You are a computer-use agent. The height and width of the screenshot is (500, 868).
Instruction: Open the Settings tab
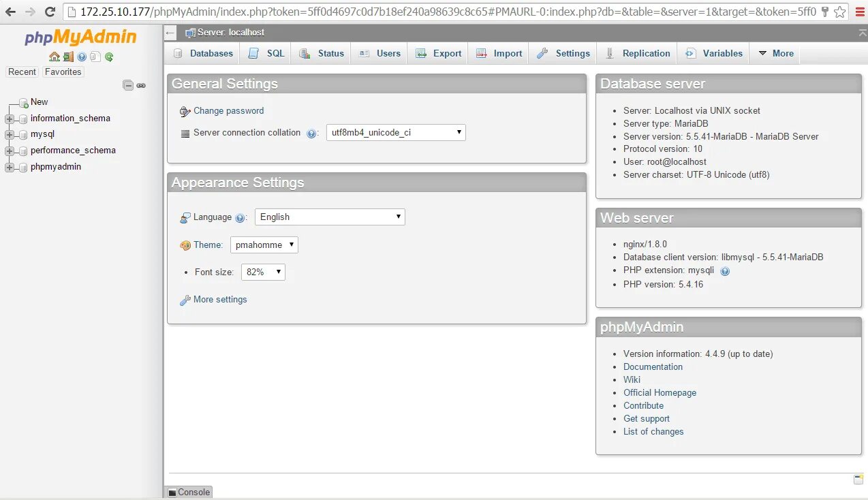point(563,54)
